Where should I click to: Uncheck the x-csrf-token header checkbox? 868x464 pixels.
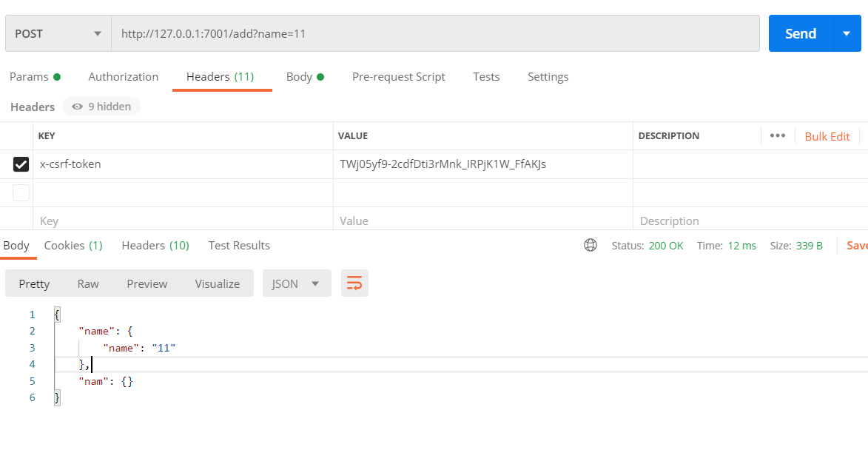click(x=21, y=164)
